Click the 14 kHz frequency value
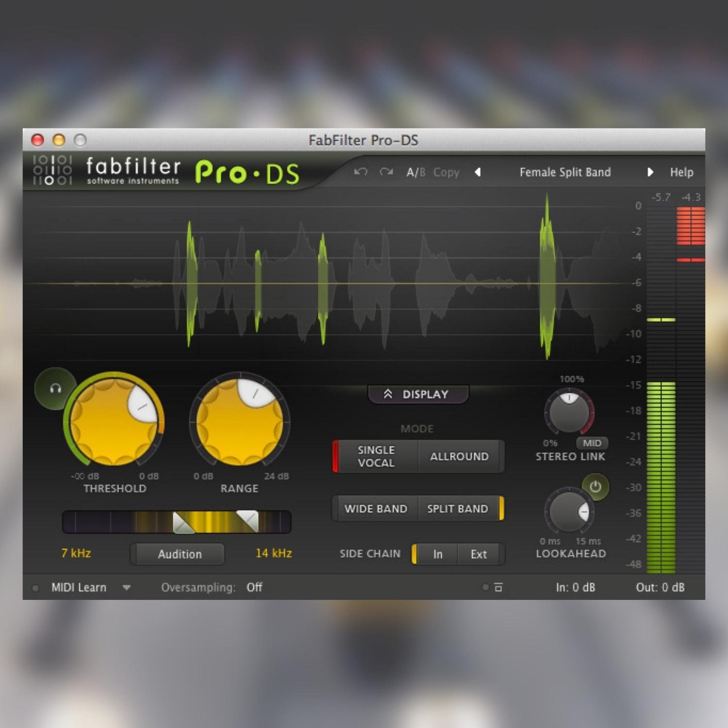Viewport: 728px width, 728px height. [x=274, y=553]
